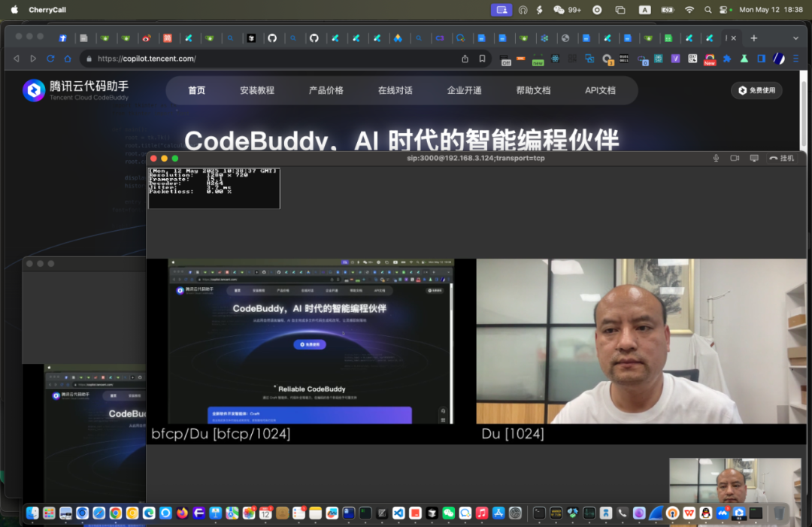Viewport: 812px width, 527px height.
Task: Open Visual Studio Code from the Dock
Action: point(398,513)
